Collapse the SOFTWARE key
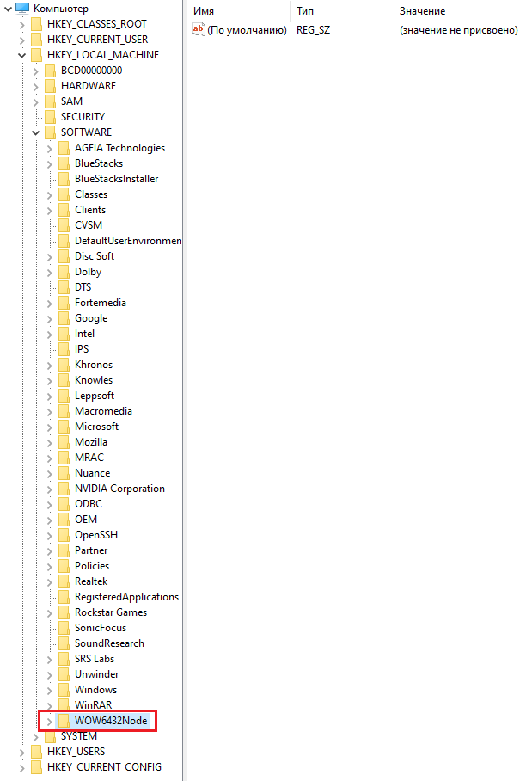The height and width of the screenshot is (781, 532). [35, 132]
